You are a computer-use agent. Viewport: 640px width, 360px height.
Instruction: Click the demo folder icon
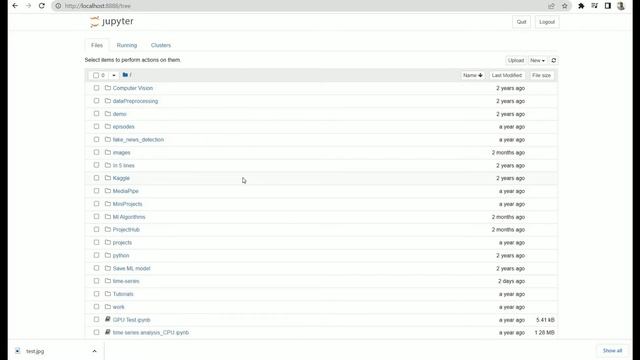coord(108,113)
